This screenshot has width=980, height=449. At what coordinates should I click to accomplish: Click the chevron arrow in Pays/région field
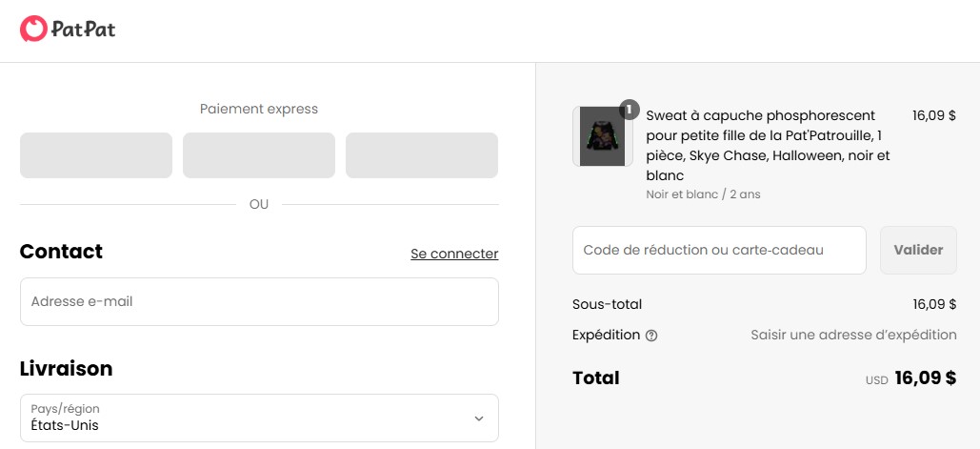pos(479,418)
